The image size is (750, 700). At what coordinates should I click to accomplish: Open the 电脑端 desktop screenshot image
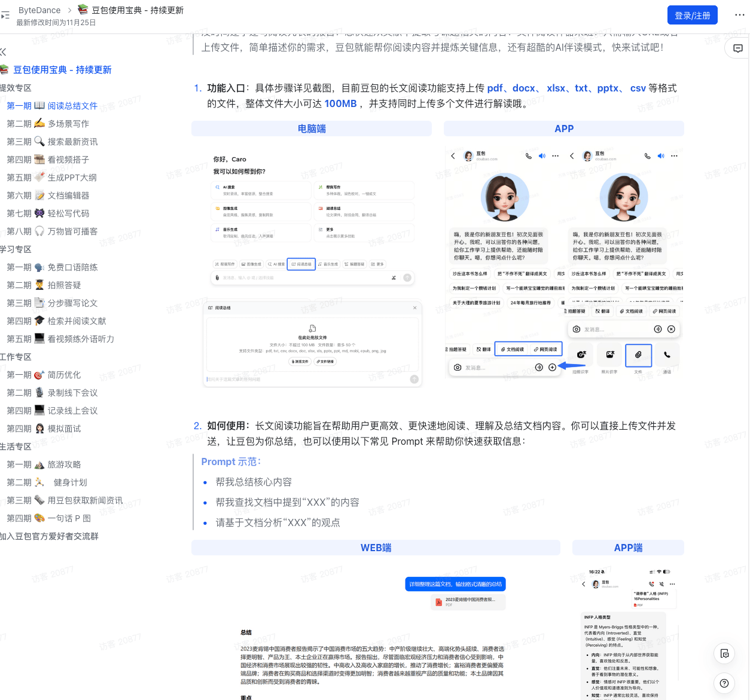(312, 268)
